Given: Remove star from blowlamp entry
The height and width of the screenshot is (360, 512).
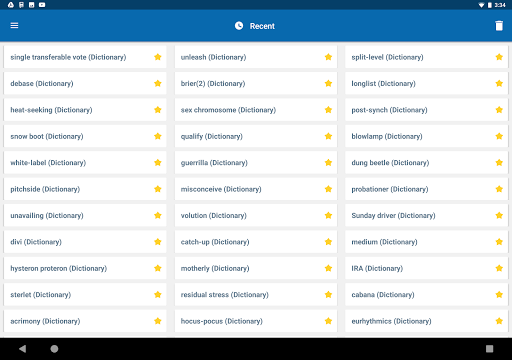Looking at the screenshot, I should point(499,136).
